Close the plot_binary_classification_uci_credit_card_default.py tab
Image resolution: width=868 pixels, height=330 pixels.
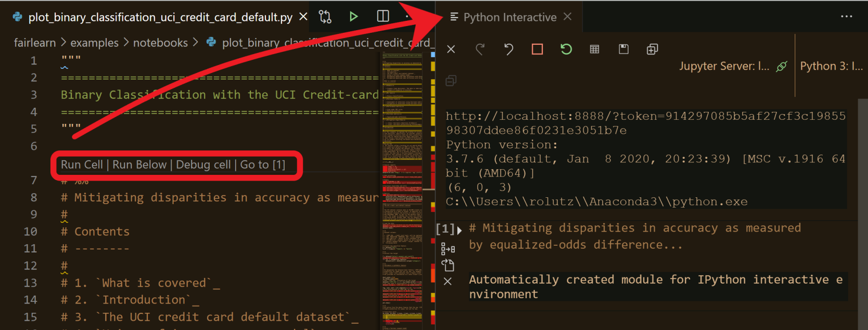click(303, 17)
